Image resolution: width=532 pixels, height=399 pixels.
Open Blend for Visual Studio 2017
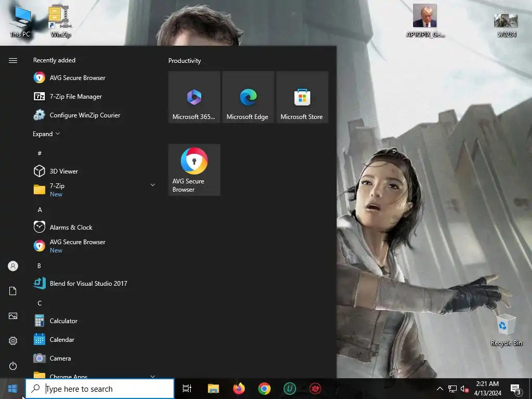point(94,283)
